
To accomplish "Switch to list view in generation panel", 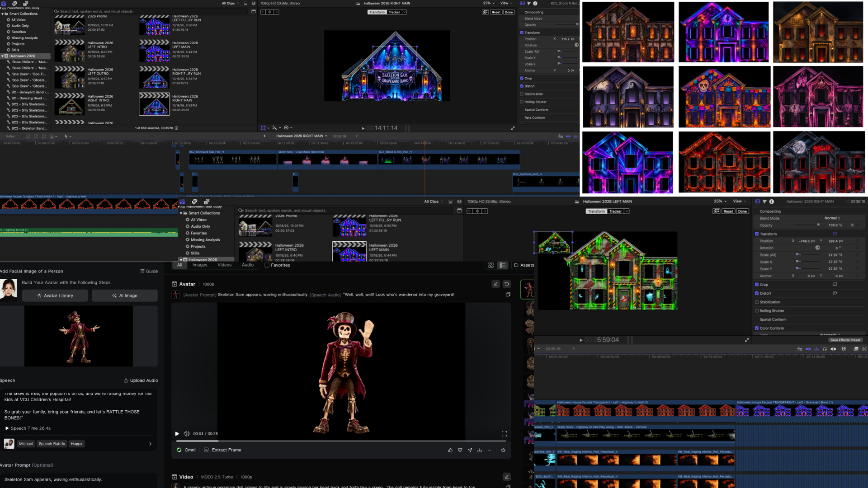I will point(502,265).
